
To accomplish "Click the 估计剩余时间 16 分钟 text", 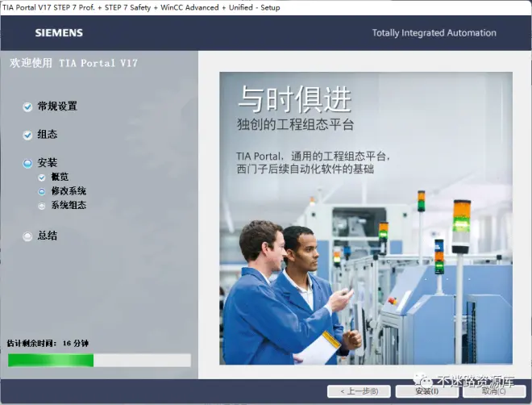I will click(x=48, y=343).
